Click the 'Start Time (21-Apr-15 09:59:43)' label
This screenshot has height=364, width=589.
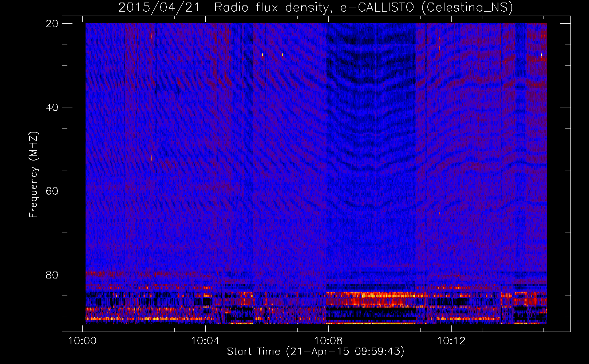click(x=316, y=352)
